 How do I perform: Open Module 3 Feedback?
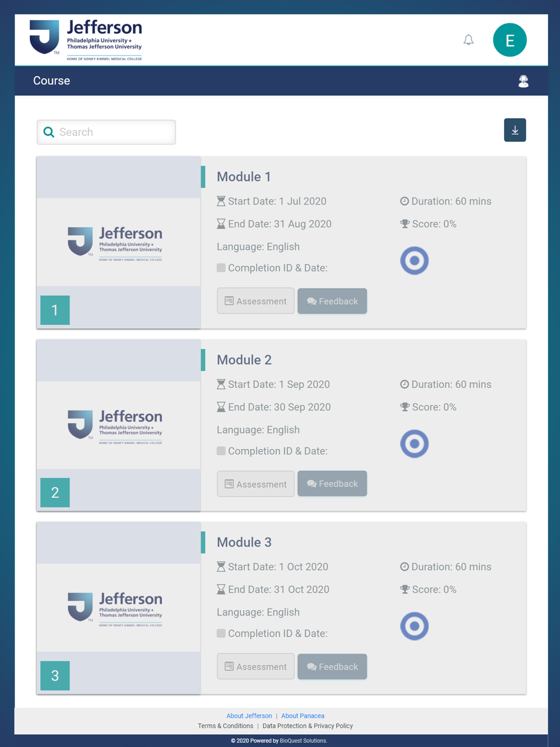[x=332, y=667]
